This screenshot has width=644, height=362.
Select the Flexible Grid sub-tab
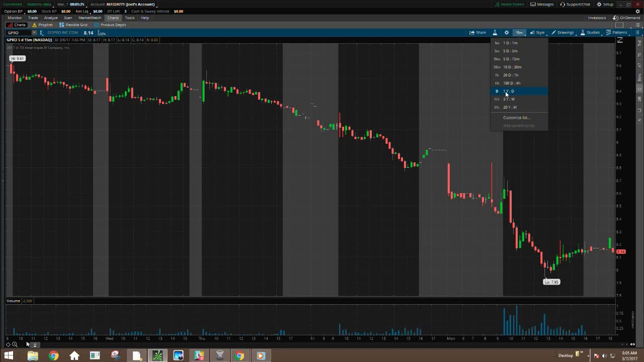pos(73,25)
